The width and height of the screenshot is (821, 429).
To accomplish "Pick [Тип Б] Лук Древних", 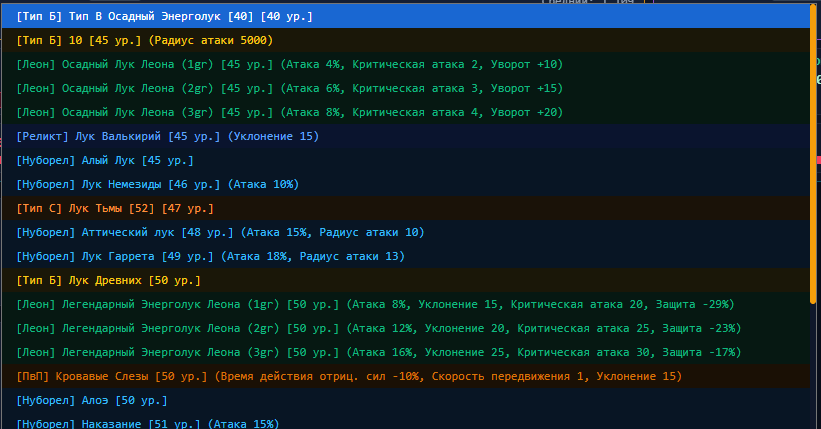I will [x=406, y=281].
